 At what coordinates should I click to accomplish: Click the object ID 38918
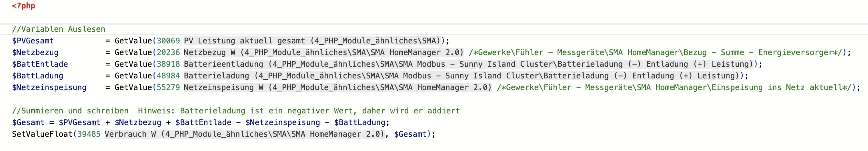[168, 64]
